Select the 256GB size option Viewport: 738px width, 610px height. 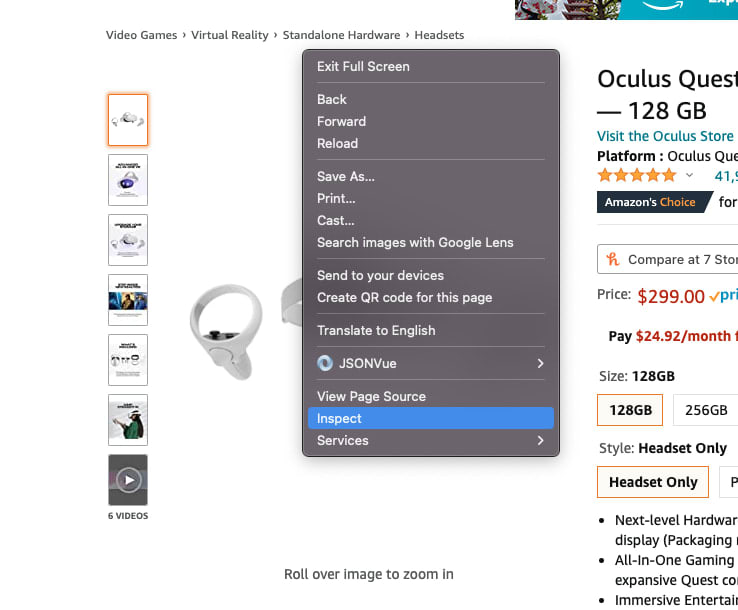(705, 410)
